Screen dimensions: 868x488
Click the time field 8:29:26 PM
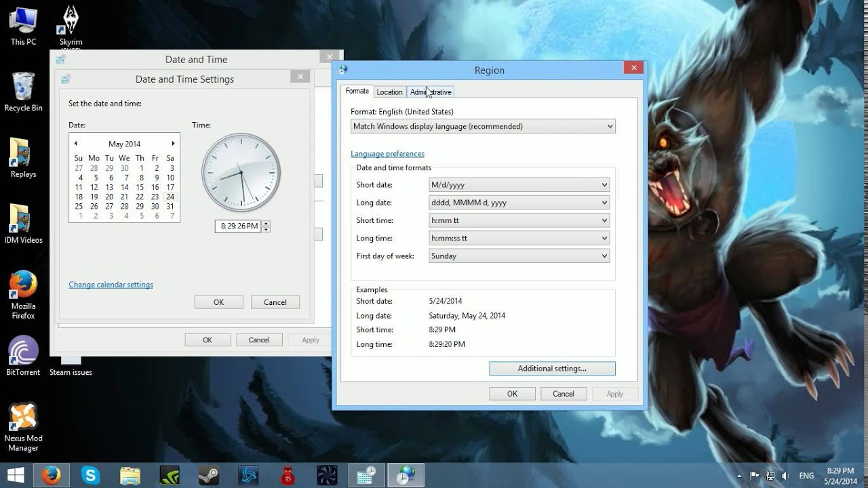(x=238, y=226)
